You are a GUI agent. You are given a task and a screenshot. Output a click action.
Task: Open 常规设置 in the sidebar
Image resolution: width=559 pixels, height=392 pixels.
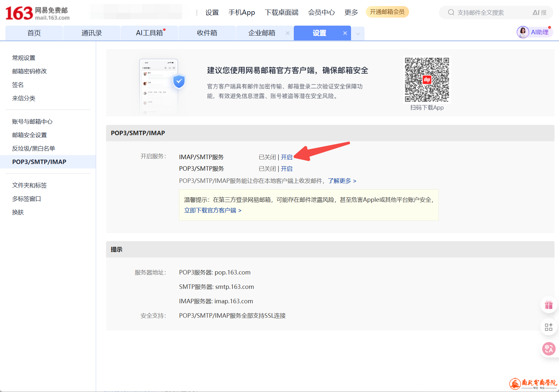click(24, 58)
